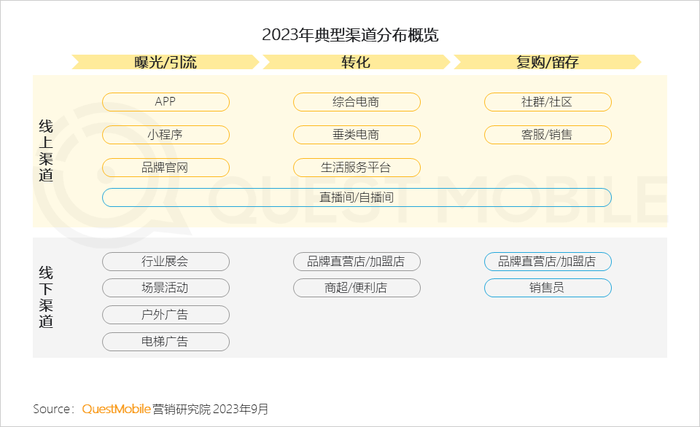Click 品牌直营店/加盟店 pill under 转化
The width and height of the screenshot is (700, 427).
tap(357, 261)
